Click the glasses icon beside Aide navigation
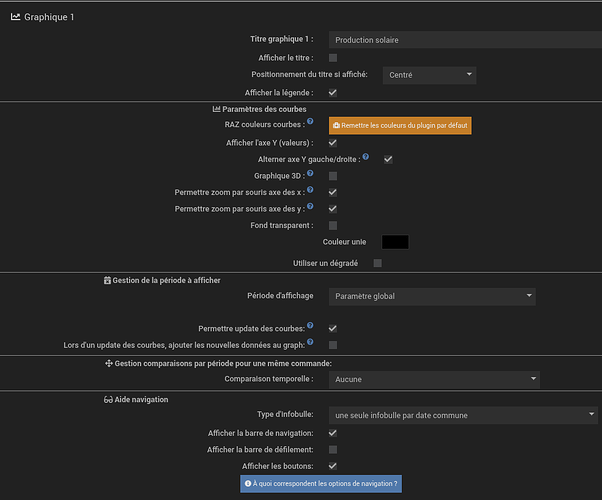Viewport: 602px width, 500px height. 109,398
